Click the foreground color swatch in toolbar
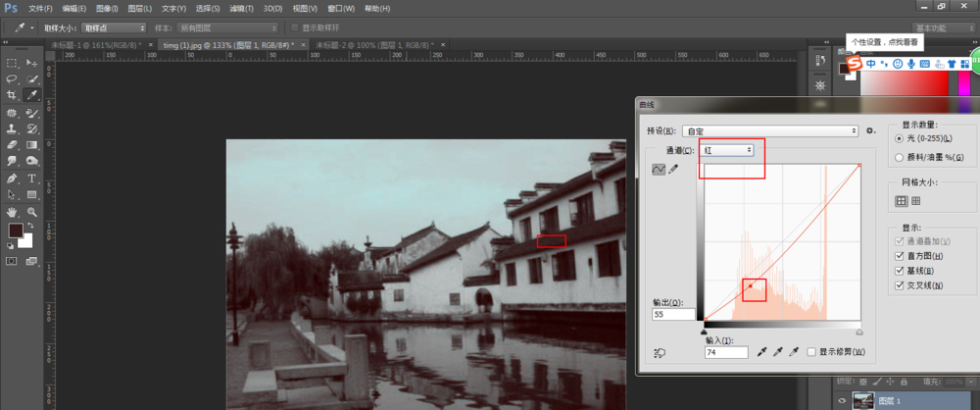Screen dimensions: 980x410 16,231
